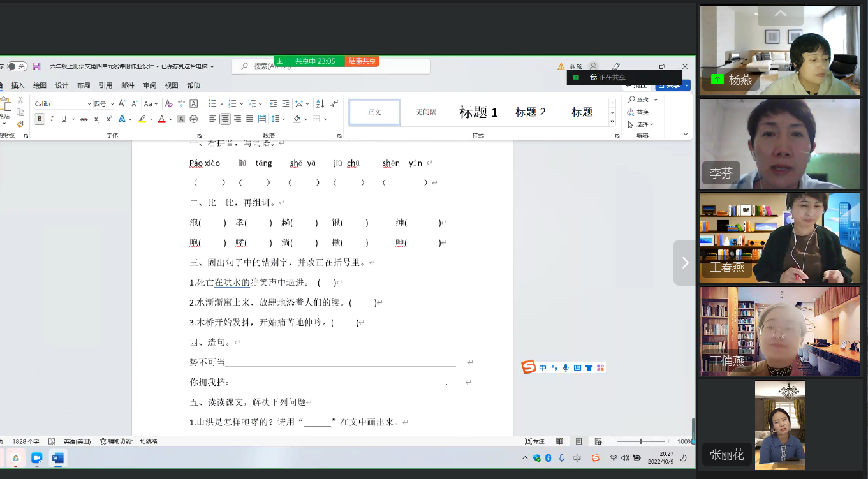The width and height of the screenshot is (868, 479).
Task: Click the Copy icon in clipboard group
Action: [x=20, y=112]
